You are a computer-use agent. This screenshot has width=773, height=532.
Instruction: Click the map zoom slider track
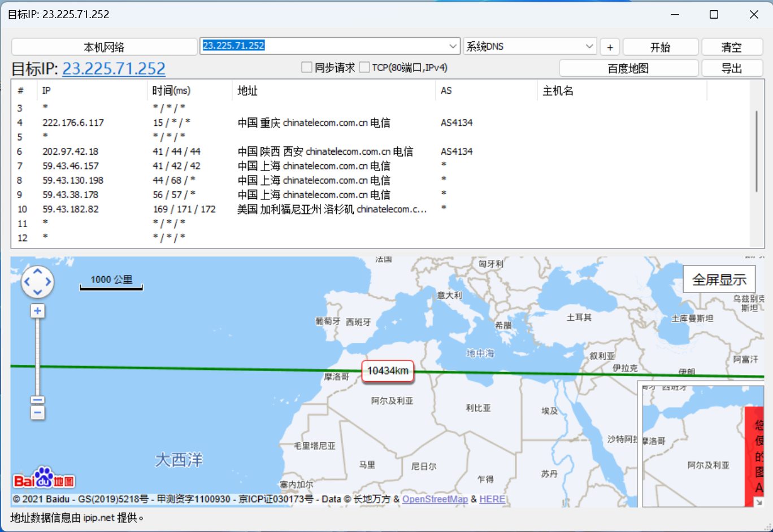pos(37,356)
